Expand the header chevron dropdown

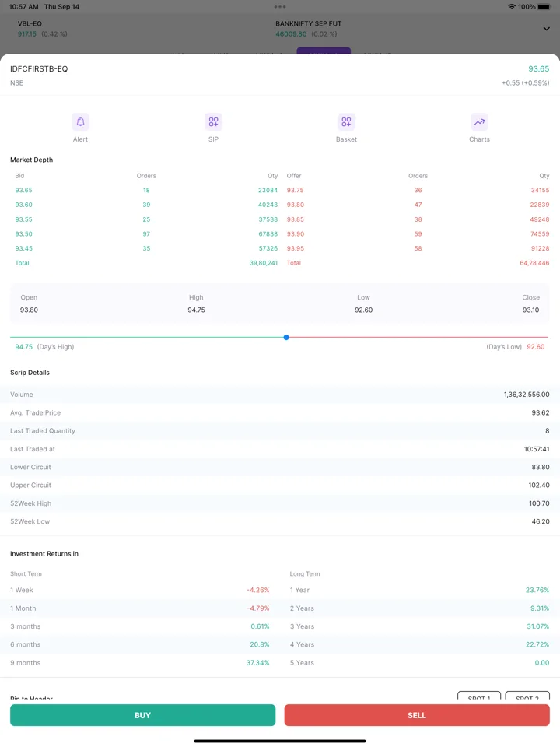[x=546, y=29]
